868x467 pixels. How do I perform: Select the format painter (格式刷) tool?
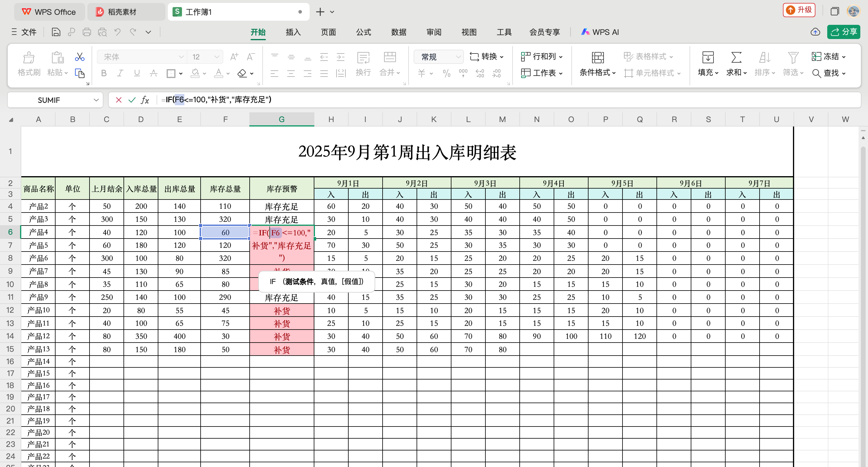tap(29, 64)
